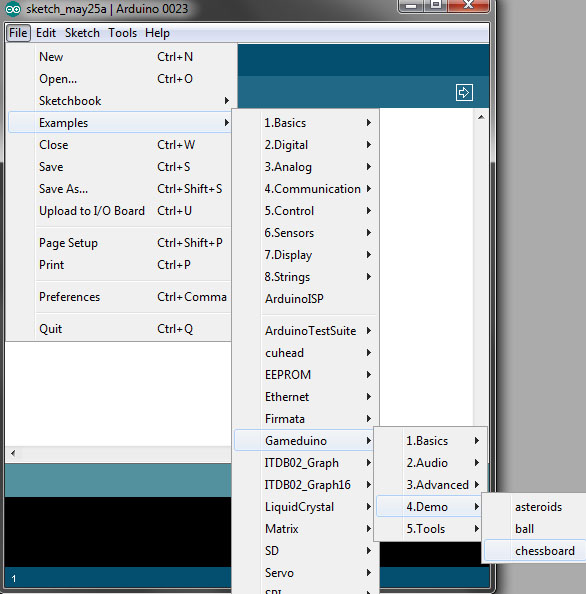
Task: Expand Gameduino 5.Tools submenu
Action: 429,528
